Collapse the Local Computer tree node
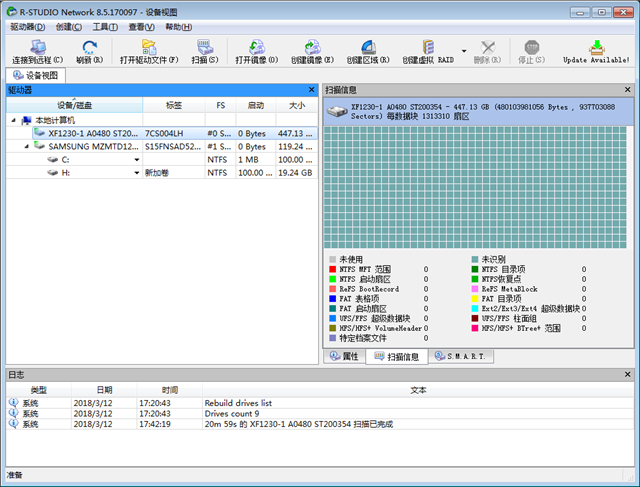The width and height of the screenshot is (640, 487). click(x=13, y=120)
